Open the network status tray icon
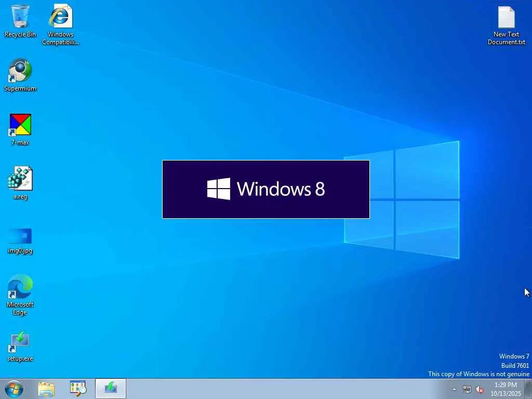 point(467,390)
